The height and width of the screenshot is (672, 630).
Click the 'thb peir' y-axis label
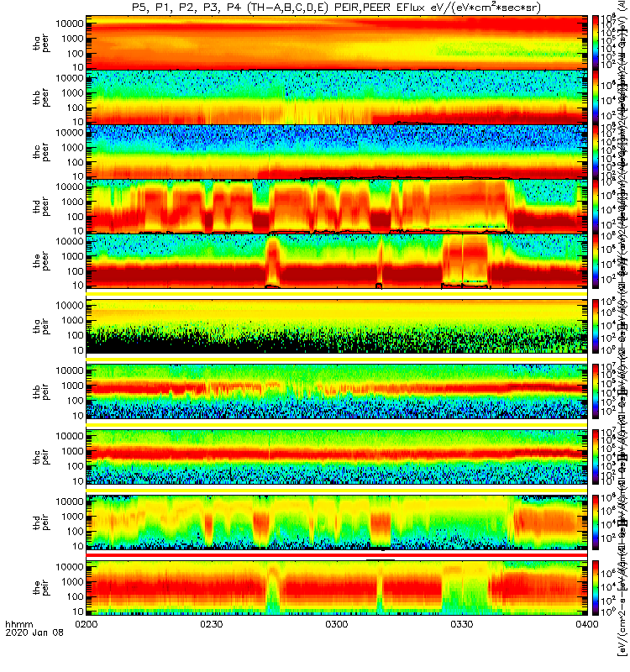(41, 391)
